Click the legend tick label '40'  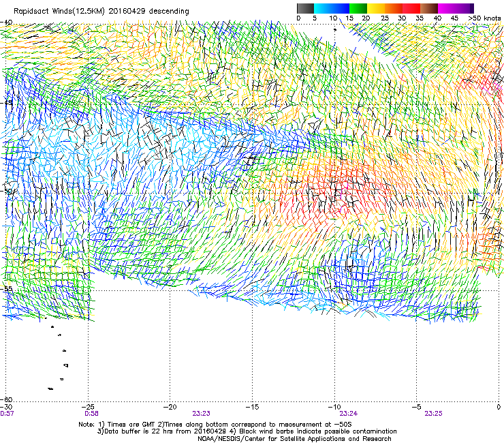point(438,18)
